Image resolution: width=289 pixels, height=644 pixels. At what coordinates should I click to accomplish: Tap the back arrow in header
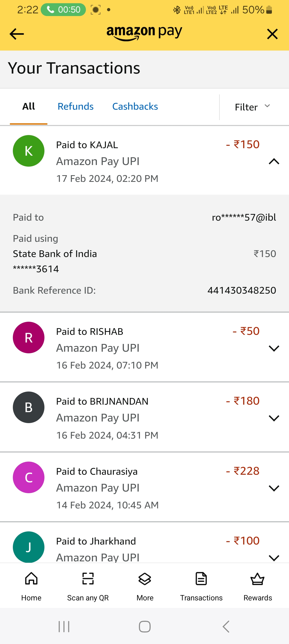tap(17, 34)
